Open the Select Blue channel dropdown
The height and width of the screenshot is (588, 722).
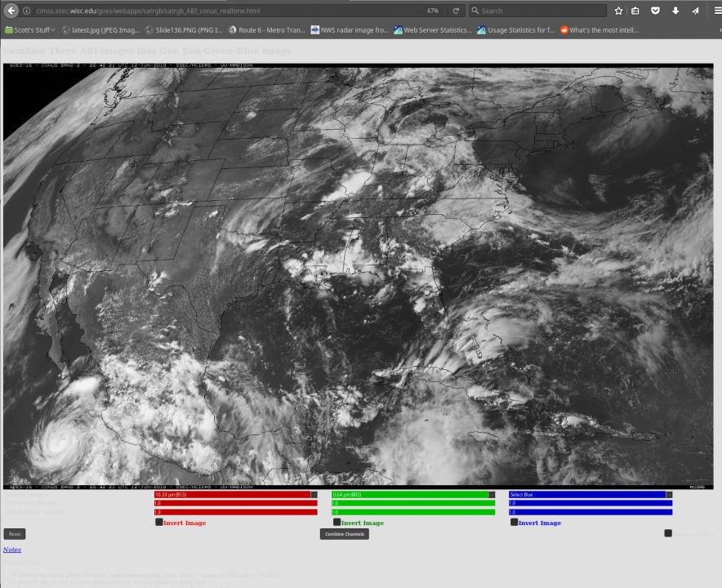coord(590,494)
